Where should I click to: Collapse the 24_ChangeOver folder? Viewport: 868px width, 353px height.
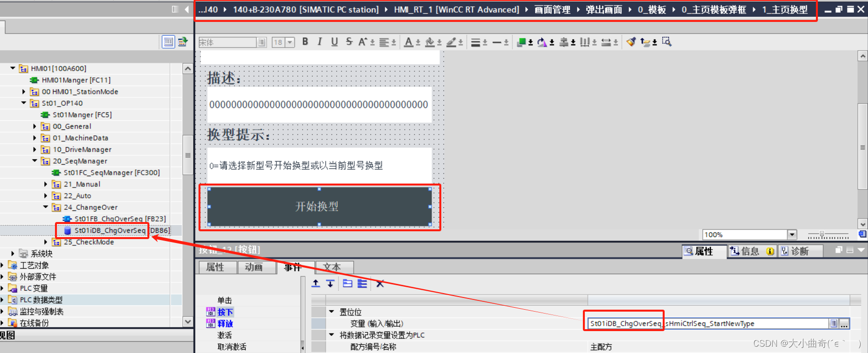[x=46, y=207]
